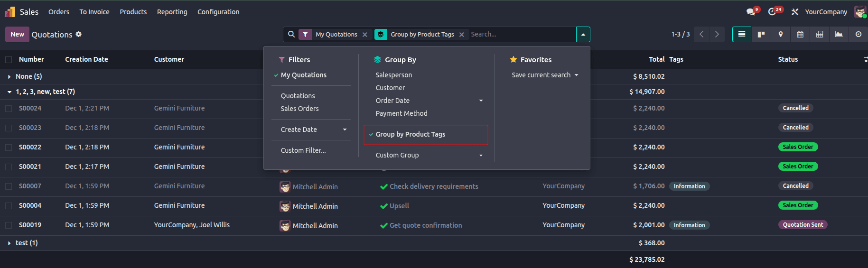The width and height of the screenshot is (868, 268).
Task: Click the Quotations settings gear icon
Action: click(x=79, y=34)
